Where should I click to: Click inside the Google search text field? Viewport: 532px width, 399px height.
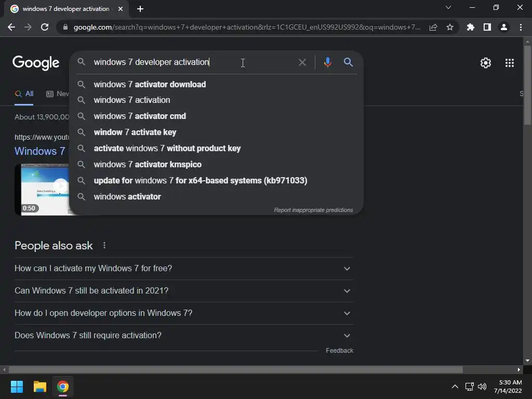click(194, 62)
